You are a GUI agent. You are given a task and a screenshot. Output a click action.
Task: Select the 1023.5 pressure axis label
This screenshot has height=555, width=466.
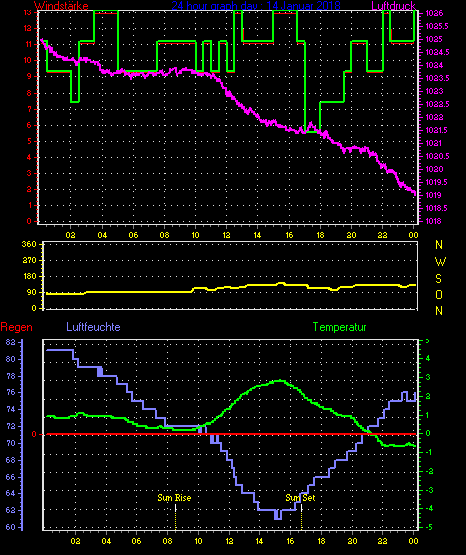(x=437, y=79)
